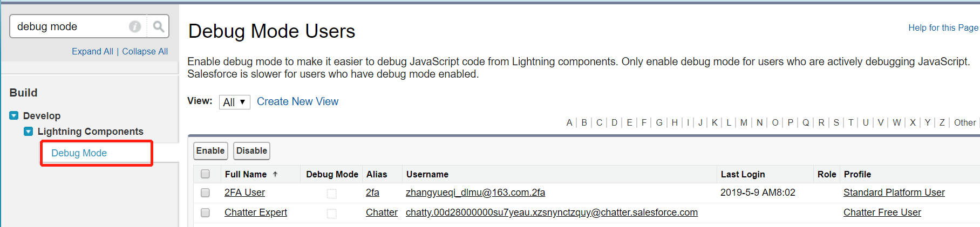Viewport: 980px width, 227px height.
Task: Filter users by letter L
Action: (729, 122)
